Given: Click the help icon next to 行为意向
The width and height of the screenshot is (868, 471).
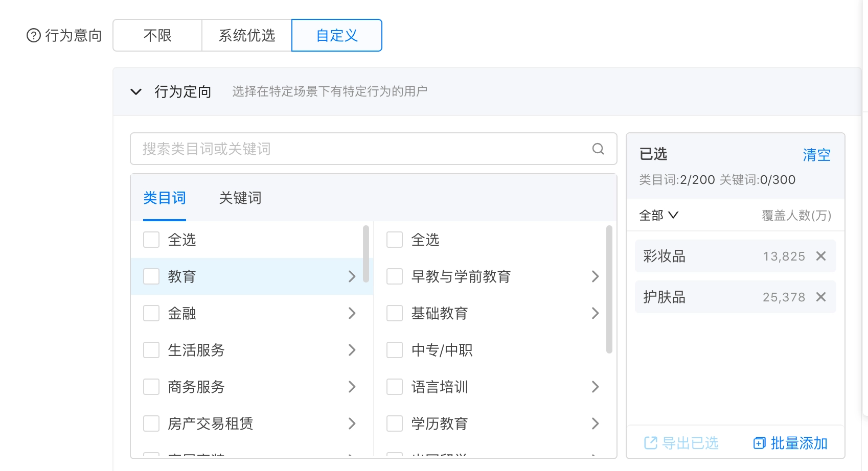Looking at the screenshot, I should [33, 35].
